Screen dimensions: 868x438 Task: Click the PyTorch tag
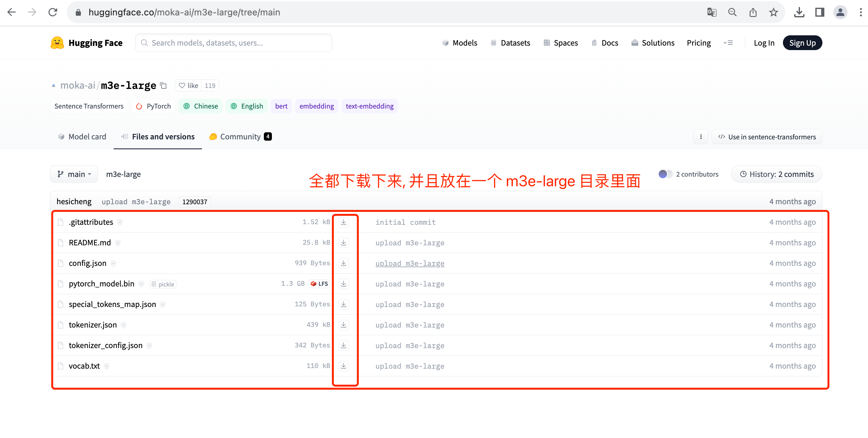[153, 106]
